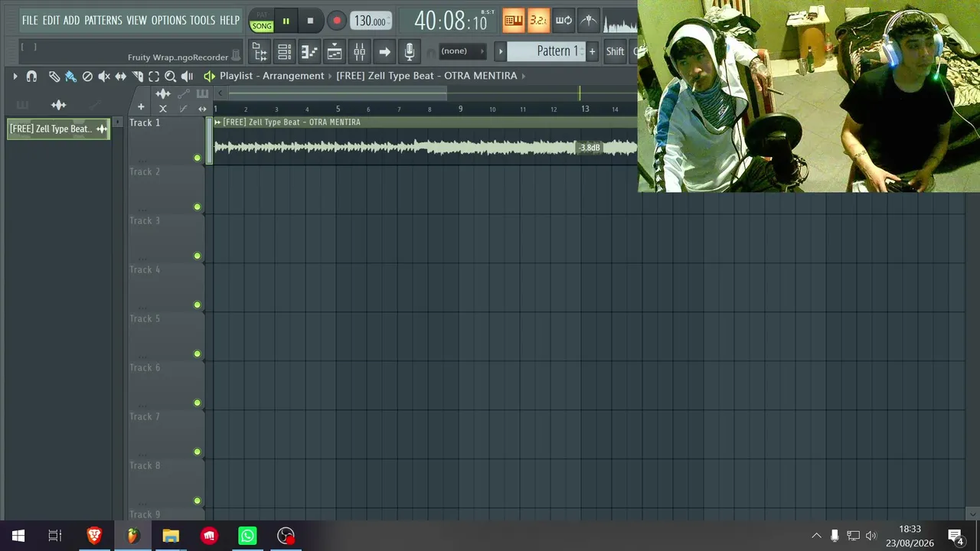Viewport: 980px width, 551px height.
Task: Expand the arrow after OTRA MENTIRA breadcrumb
Action: (x=524, y=76)
